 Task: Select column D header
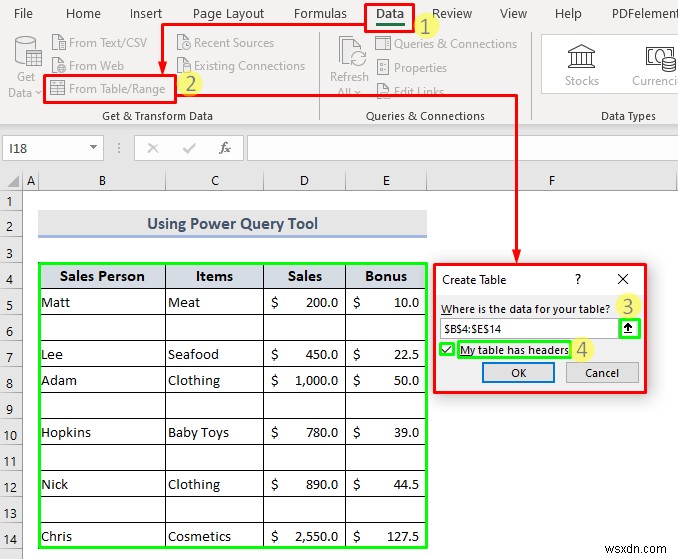pyautogui.click(x=304, y=181)
